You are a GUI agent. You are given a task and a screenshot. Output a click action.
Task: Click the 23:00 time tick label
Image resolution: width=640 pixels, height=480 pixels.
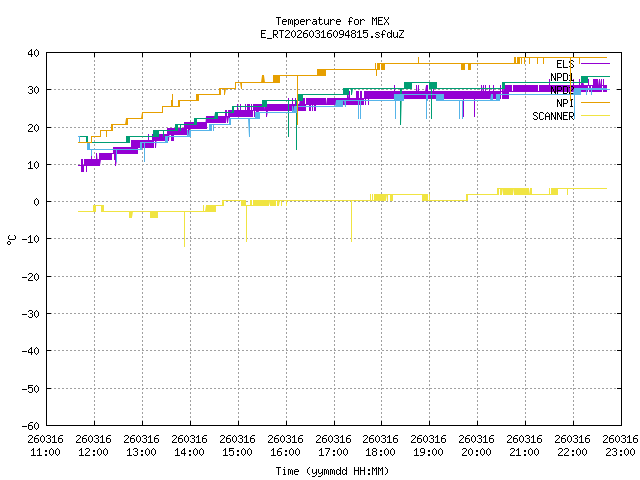coord(621,445)
